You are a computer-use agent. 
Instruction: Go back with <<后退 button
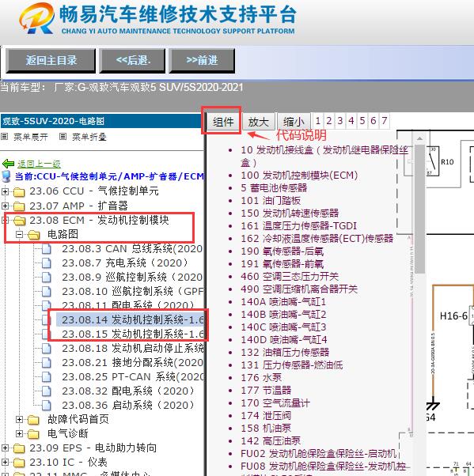[133, 60]
